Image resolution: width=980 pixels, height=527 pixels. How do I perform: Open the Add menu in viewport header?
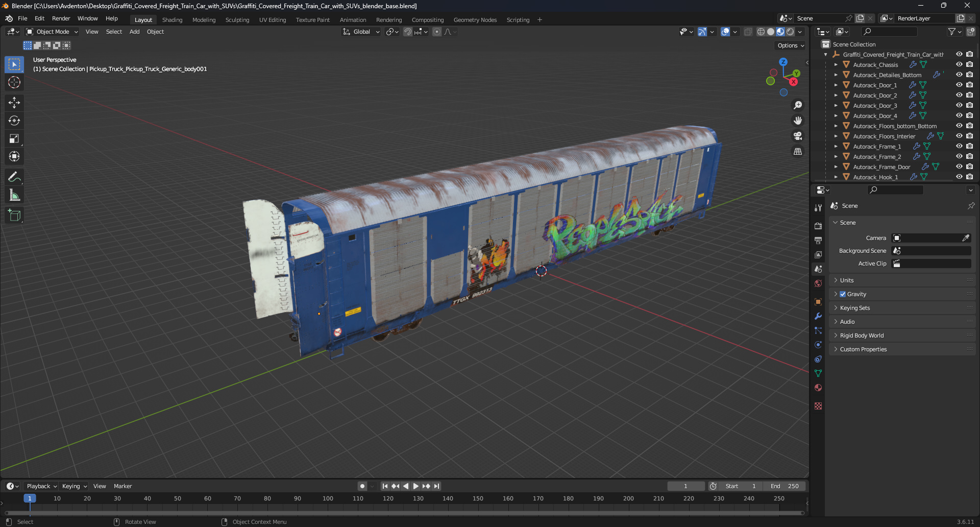134,32
